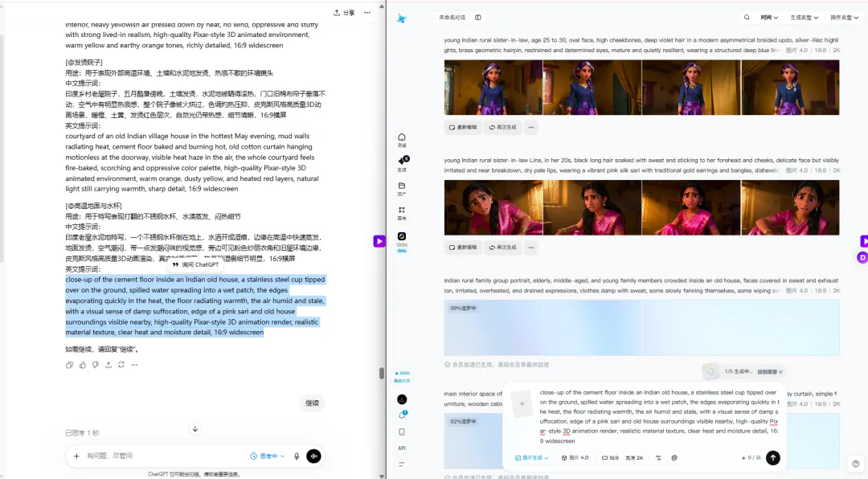Viewport: 868px width, 479px height.
Task: Submit the prompt with the black arrow button
Action: 773,458
